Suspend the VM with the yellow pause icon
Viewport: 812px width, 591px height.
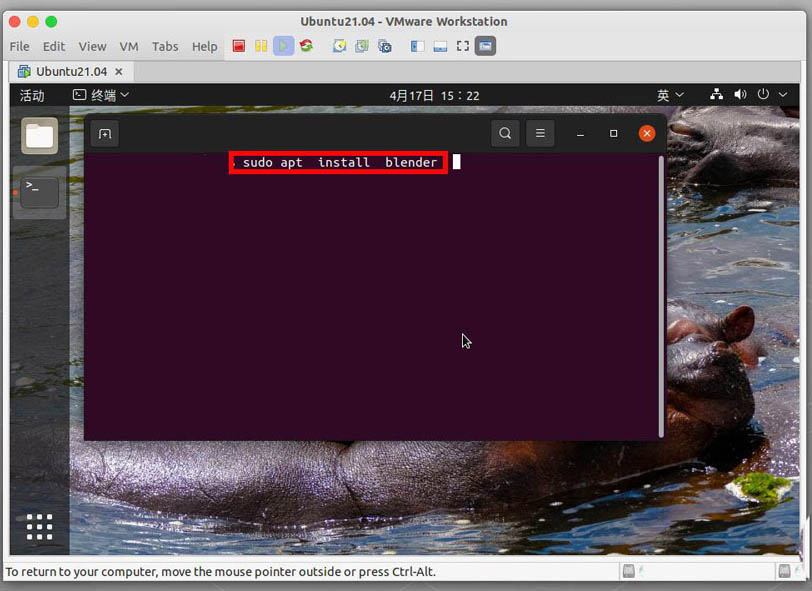[261, 46]
